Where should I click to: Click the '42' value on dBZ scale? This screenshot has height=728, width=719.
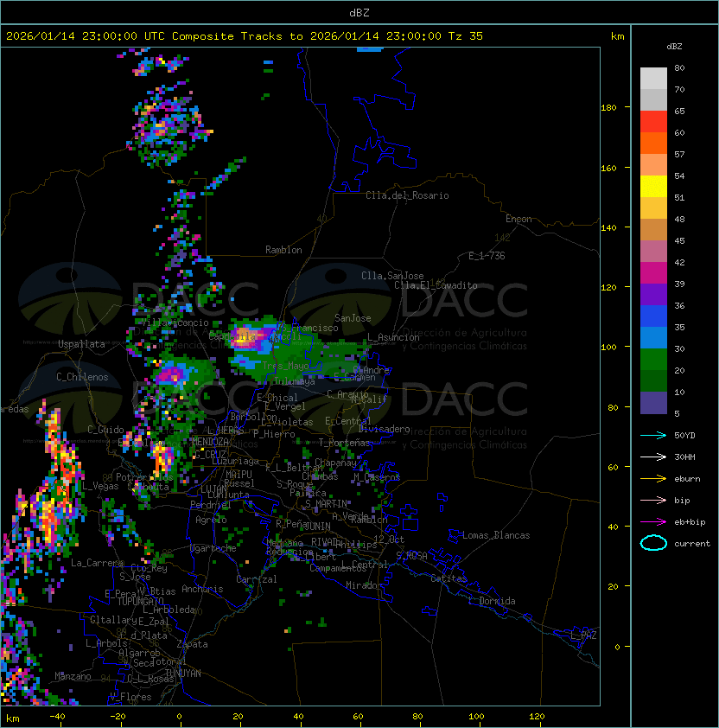679,262
